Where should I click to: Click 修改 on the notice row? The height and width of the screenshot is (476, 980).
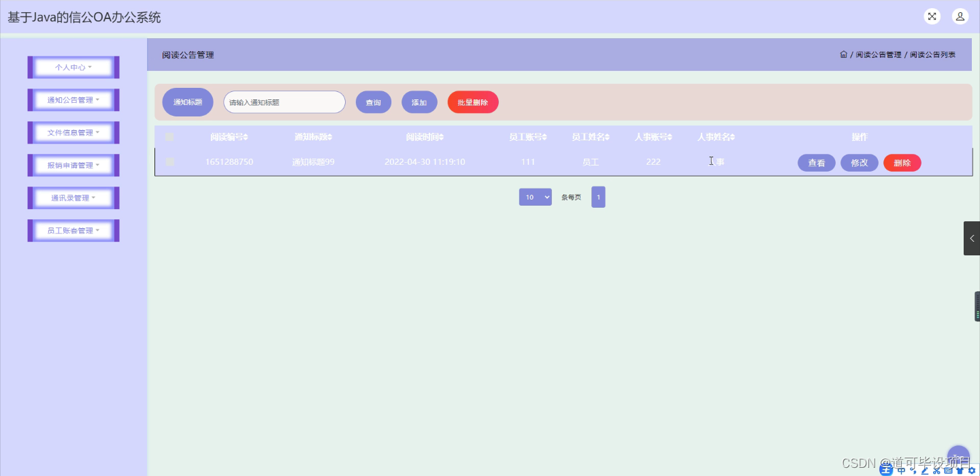pyautogui.click(x=859, y=162)
